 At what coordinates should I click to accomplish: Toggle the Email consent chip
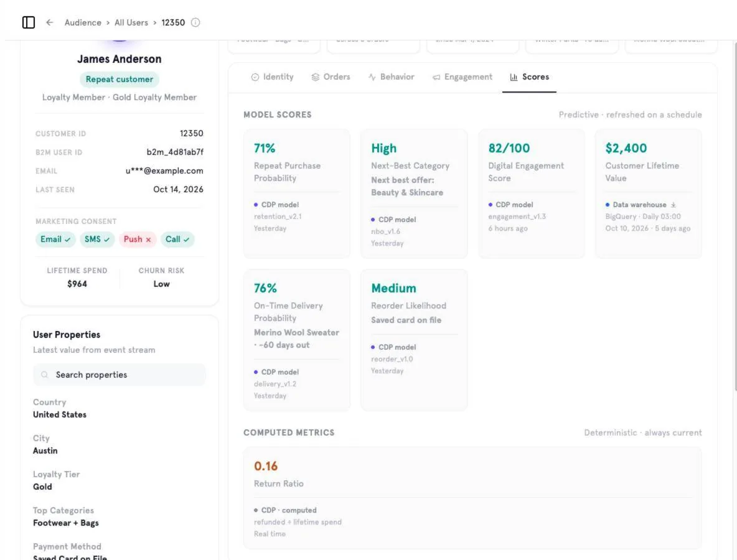tap(55, 239)
